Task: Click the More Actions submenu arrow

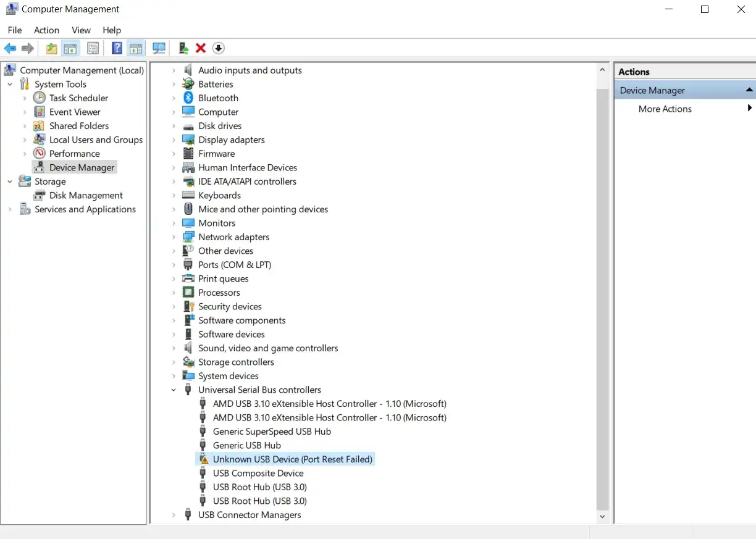Action: (x=749, y=109)
